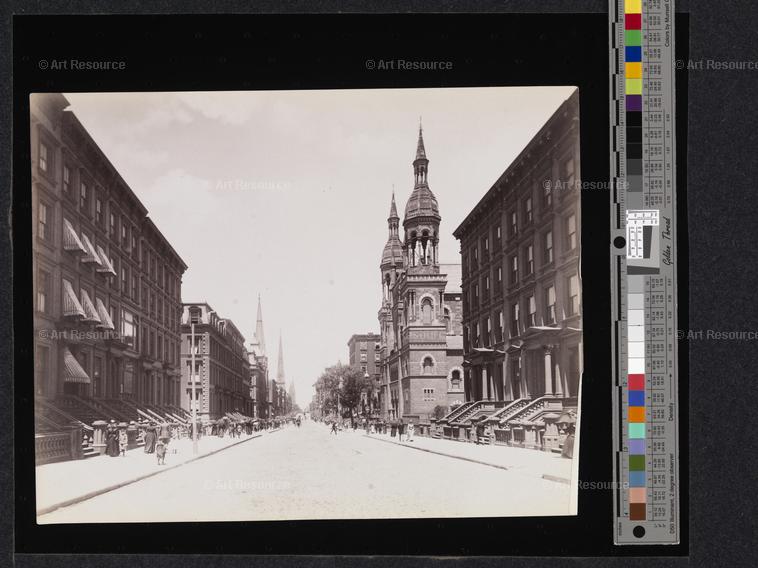Click the striped awning at the left building entrance

point(74,367)
